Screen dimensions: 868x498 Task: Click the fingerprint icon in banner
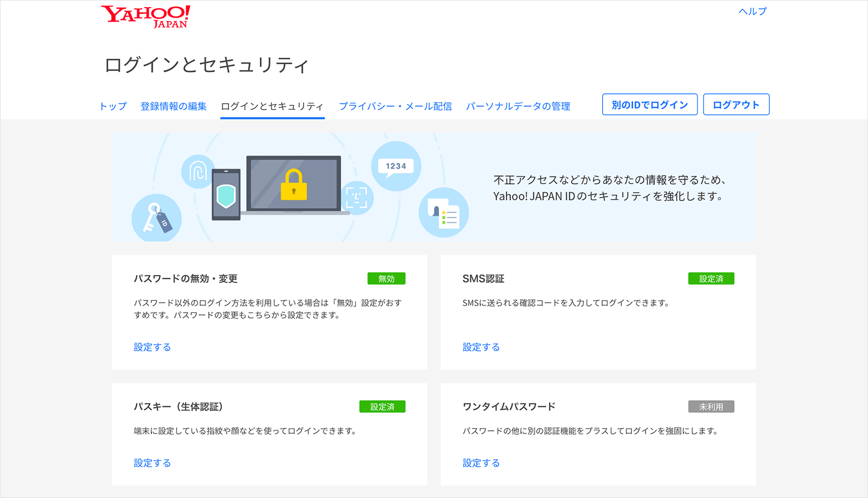pyautogui.click(x=198, y=172)
